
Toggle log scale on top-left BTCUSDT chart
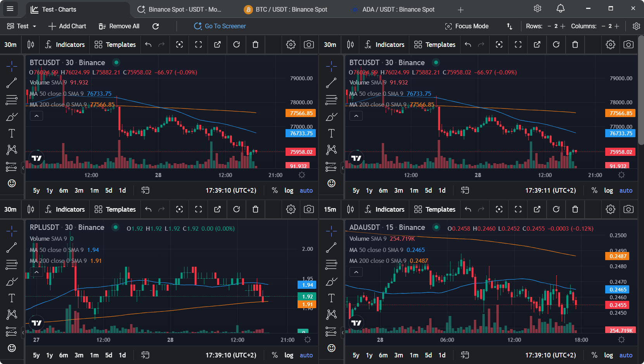[x=289, y=190]
